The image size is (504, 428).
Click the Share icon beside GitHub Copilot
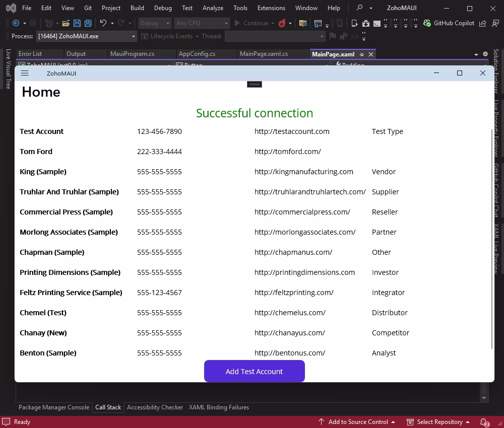[x=482, y=23]
